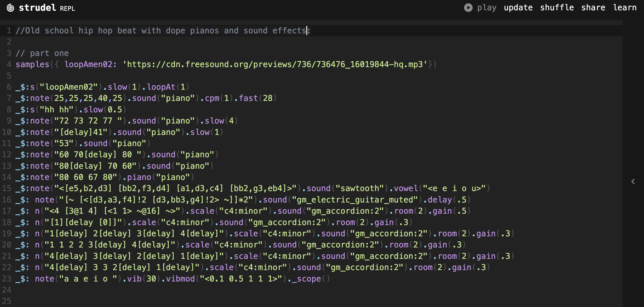Click the '// part one' comment line
The width and height of the screenshot is (644, 307).
click(x=42, y=53)
